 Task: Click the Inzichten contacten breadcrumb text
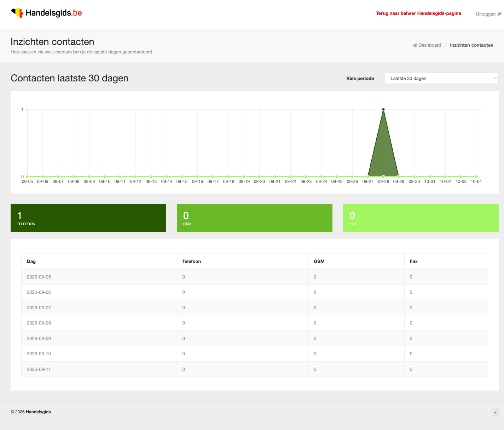(471, 45)
